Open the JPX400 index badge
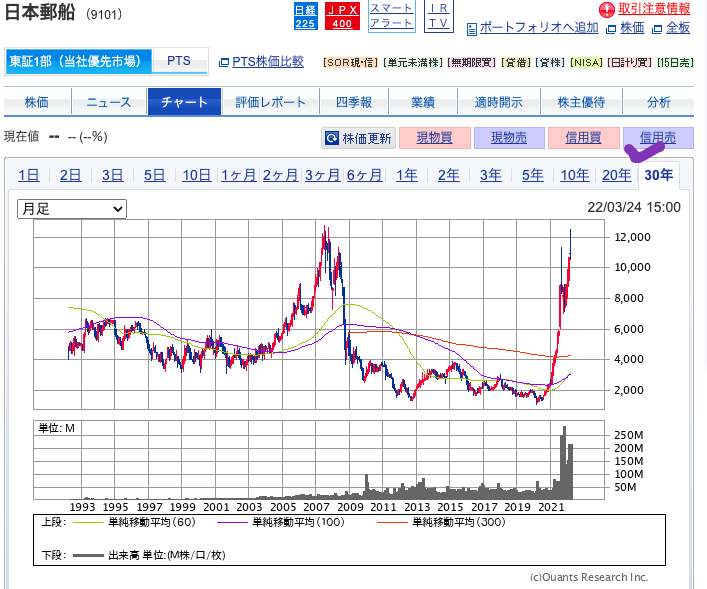The width and height of the screenshot is (707, 589). coord(342,17)
